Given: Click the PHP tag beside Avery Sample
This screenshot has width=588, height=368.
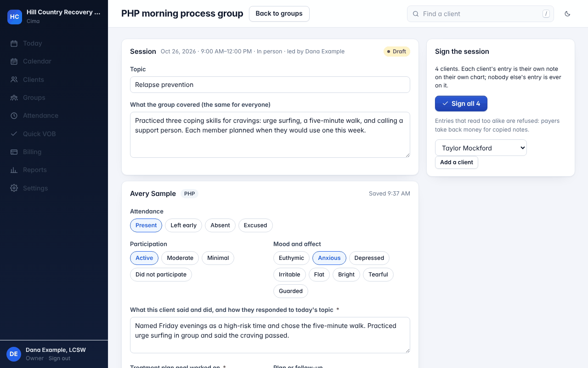Looking at the screenshot, I should point(189,194).
